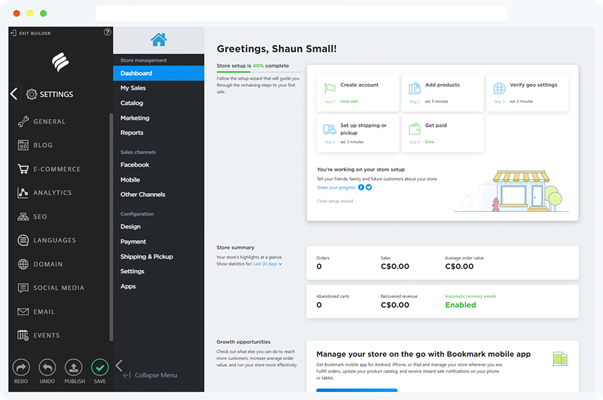The width and height of the screenshot is (603, 400).
Task: Click the Save checkmark button
Action: [100, 368]
